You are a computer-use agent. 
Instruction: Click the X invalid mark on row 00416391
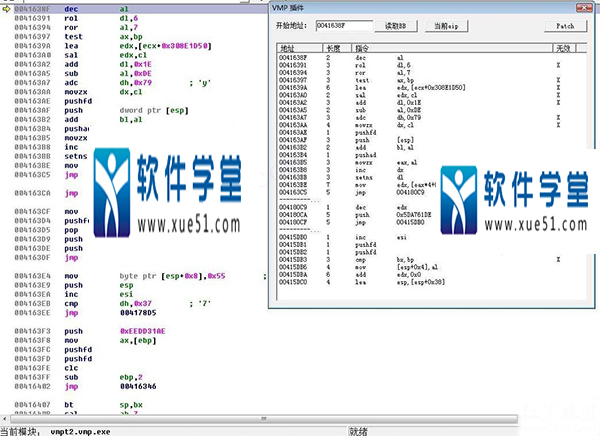click(558, 65)
